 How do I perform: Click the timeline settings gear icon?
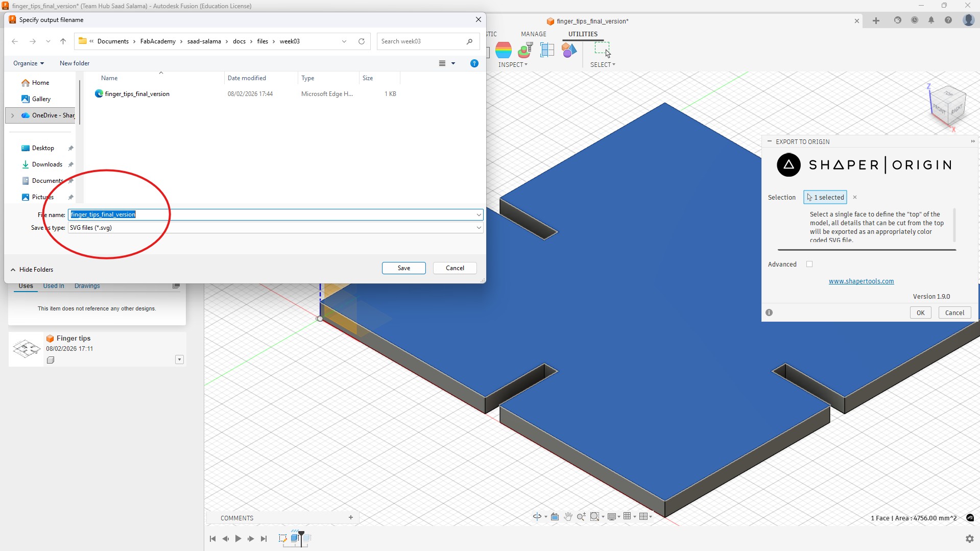[969, 539]
